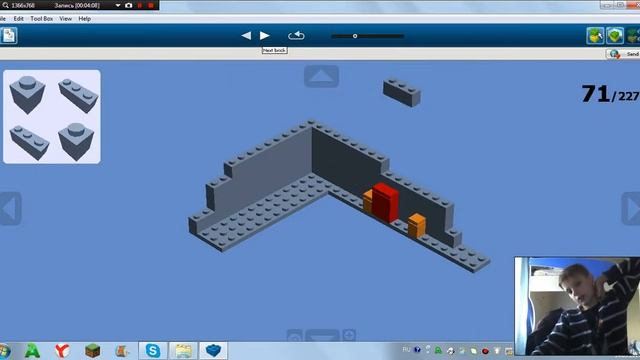The height and width of the screenshot is (360, 640).
Task: Go to the previous brick step
Action: [246, 36]
